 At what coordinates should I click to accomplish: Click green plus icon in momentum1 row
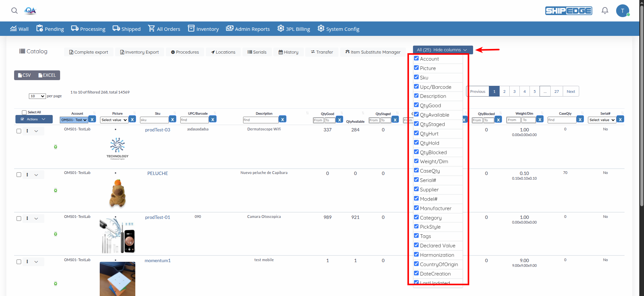pyautogui.click(x=55, y=284)
